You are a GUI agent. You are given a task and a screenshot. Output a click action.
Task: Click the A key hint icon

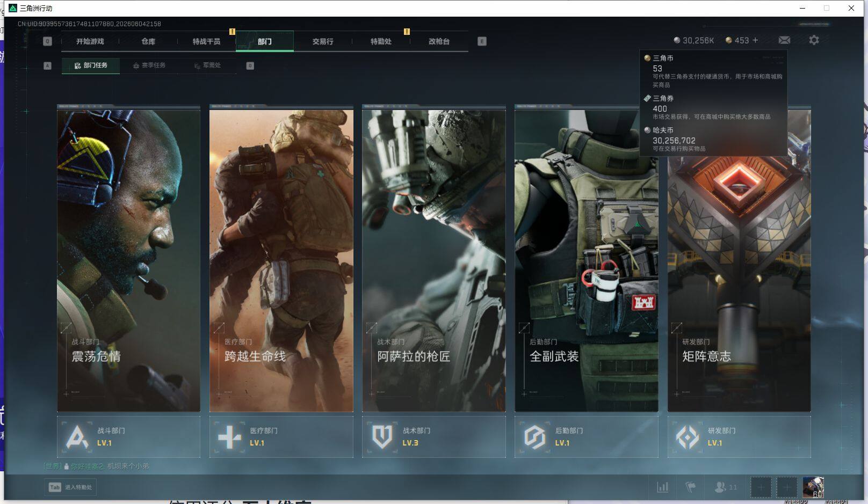(x=47, y=65)
